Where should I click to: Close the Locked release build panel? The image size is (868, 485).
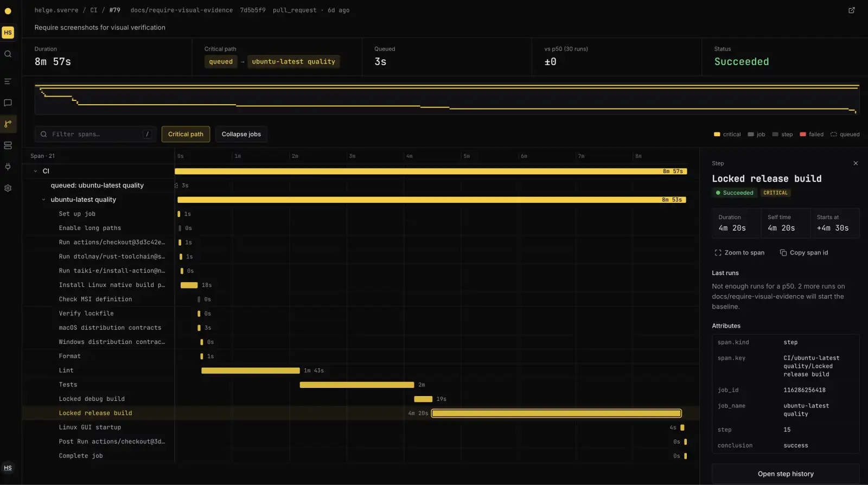coord(856,163)
